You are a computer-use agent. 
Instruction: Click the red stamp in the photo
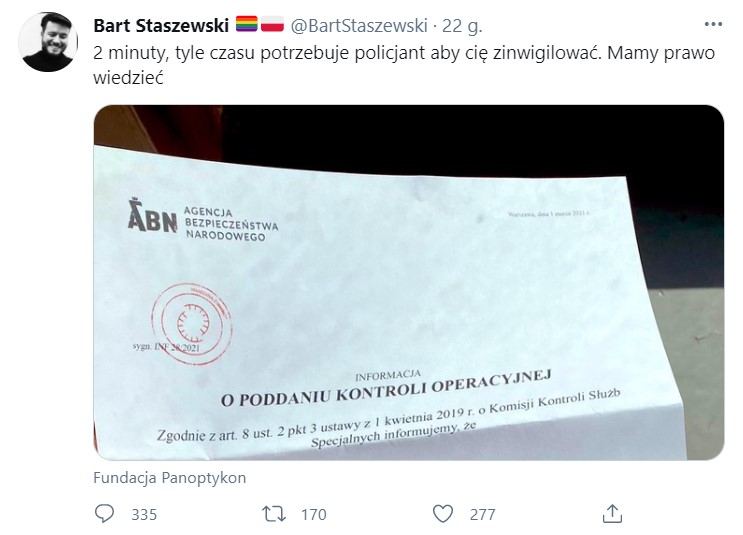click(x=192, y=324)
